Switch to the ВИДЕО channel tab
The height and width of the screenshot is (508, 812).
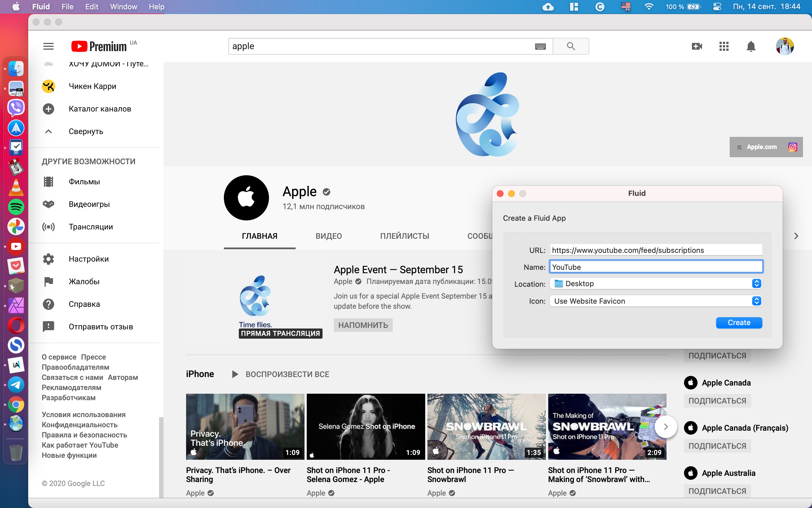coord(328,236)
